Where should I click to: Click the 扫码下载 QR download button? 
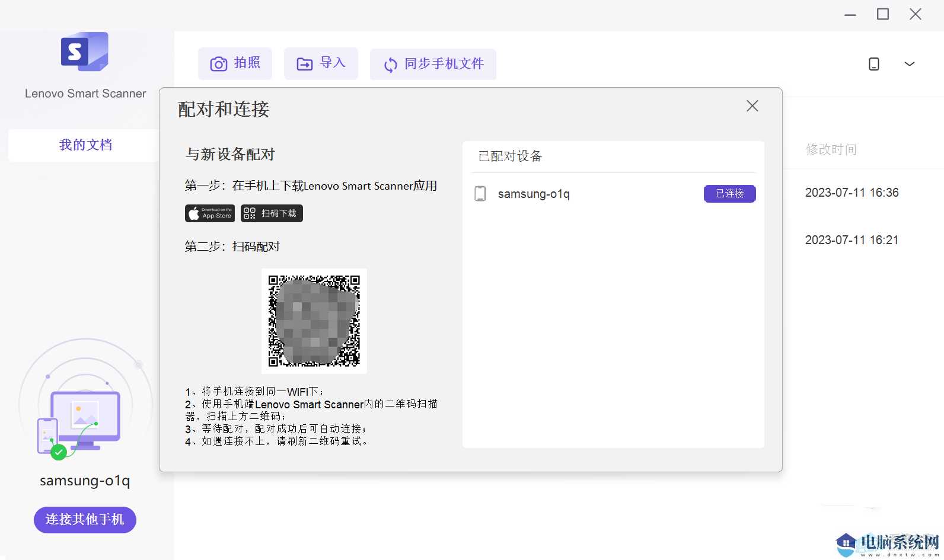click(x=272, y=213)
